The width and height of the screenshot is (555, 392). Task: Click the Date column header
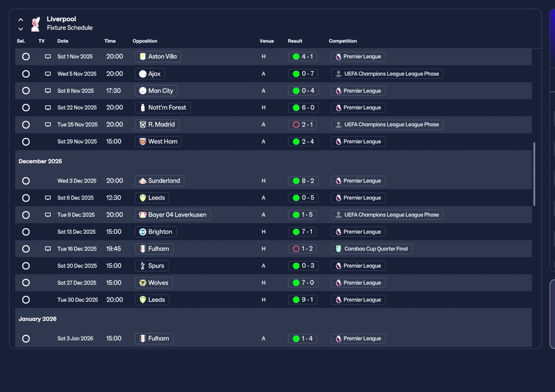63,41
